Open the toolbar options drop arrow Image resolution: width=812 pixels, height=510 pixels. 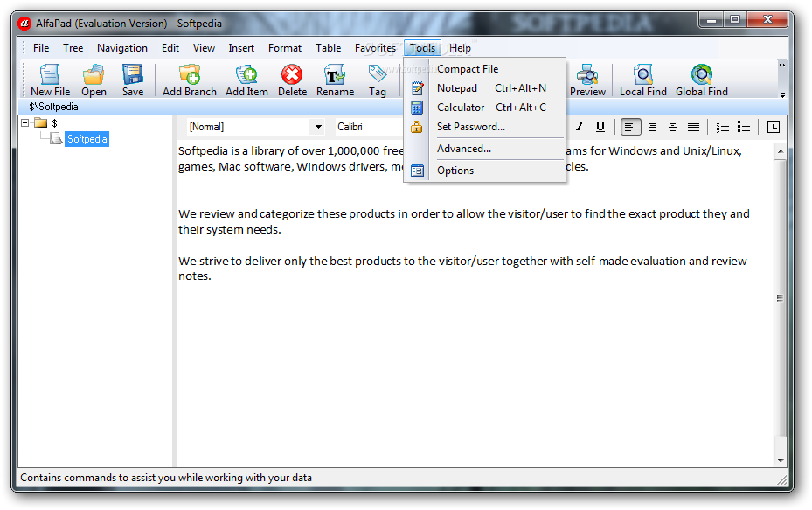coord(782,95)
